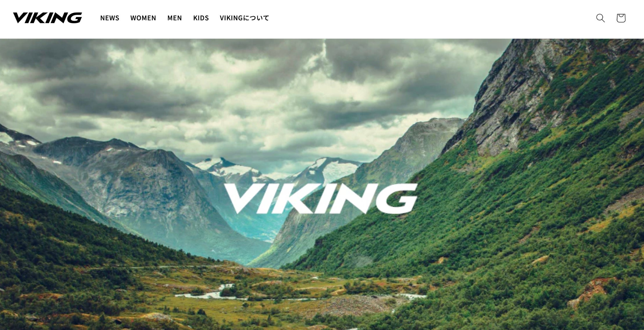Click the white VIKING banner logo

(x=321, y=199)
